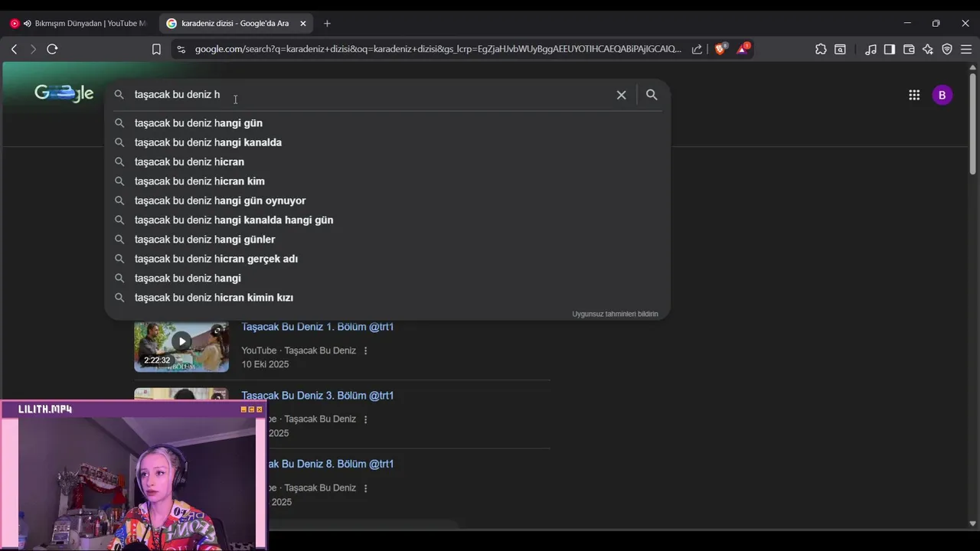The height and width of the screenshot is (551, 980).
Task: Click in the Google search input field
Action: pyautogui.click(x=371, y=95)
